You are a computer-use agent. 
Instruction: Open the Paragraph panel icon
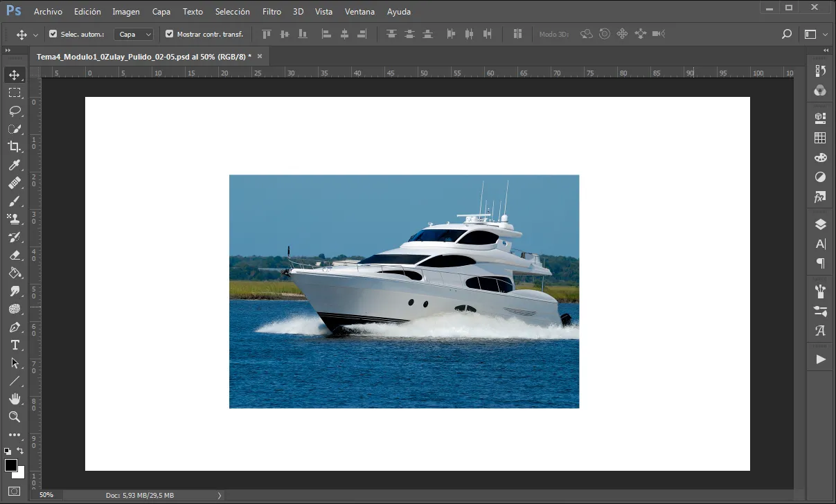tap(821, 263)
